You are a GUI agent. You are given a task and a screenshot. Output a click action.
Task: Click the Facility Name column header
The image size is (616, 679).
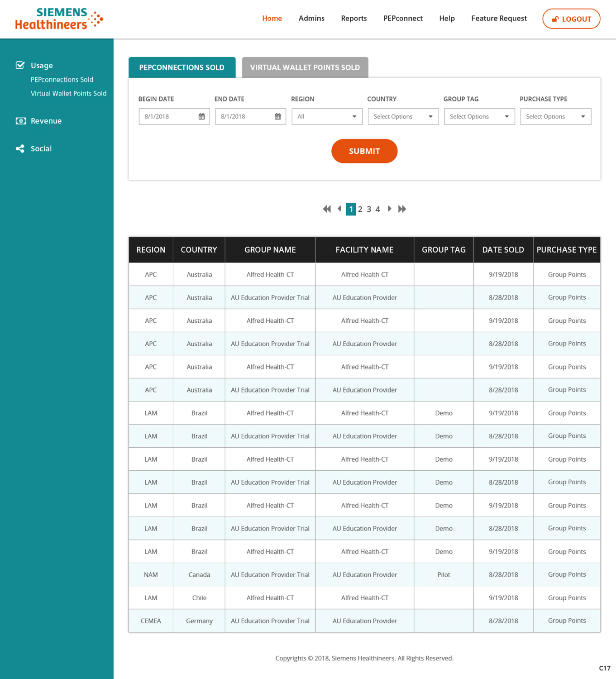tap(365, 250)
